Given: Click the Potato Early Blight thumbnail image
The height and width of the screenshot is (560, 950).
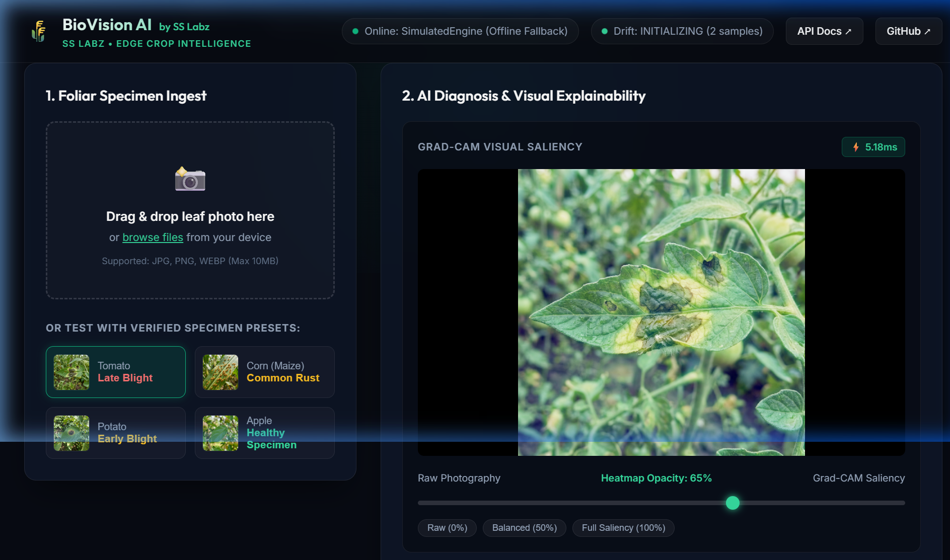Looking at the screenshot, I should pos(71,433).
